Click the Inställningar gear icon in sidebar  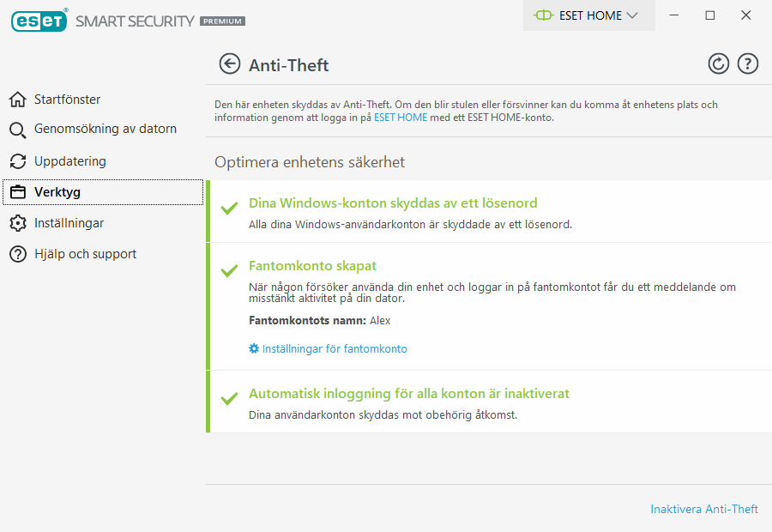[18, 223]
